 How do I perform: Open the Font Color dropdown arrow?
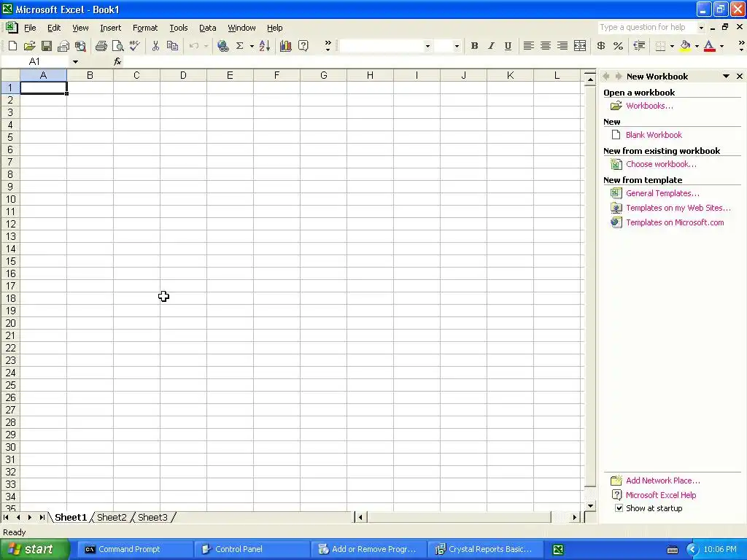pyautogui.click(x=721, y=46)
